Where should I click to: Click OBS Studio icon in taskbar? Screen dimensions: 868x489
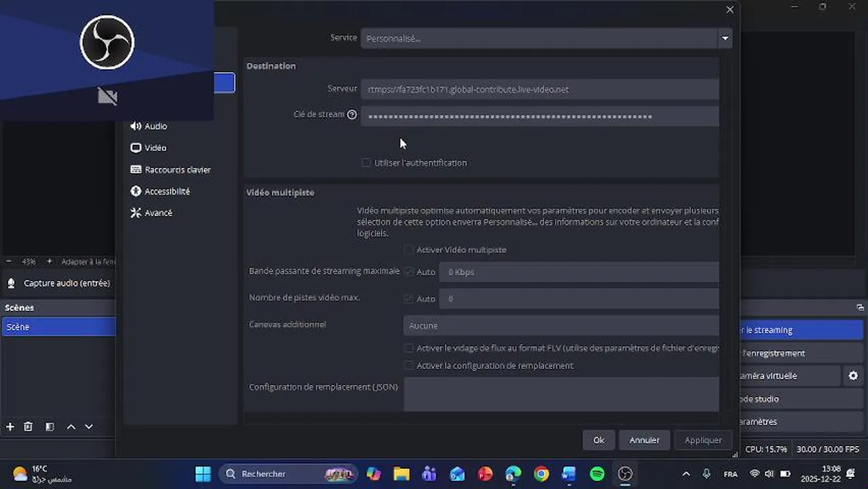click(625, 473)
